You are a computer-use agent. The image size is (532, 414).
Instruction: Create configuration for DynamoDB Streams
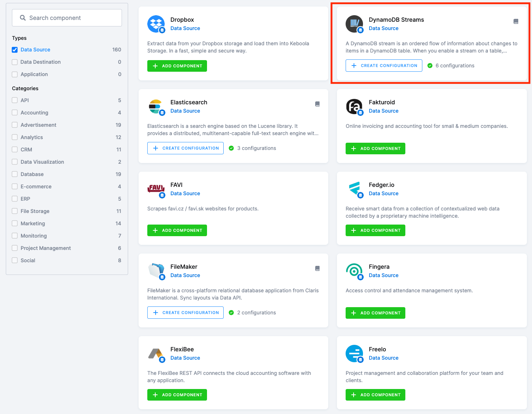[384, 66]
